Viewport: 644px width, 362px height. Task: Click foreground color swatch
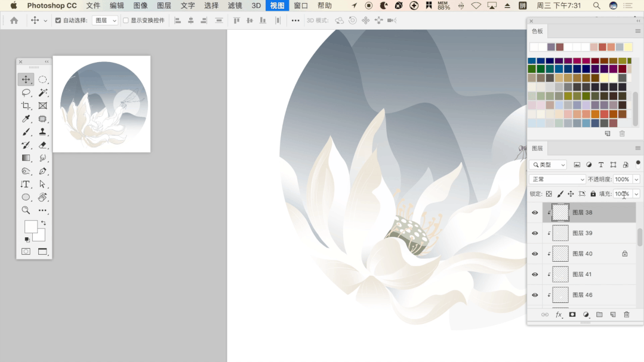click(x=31, y=227)
